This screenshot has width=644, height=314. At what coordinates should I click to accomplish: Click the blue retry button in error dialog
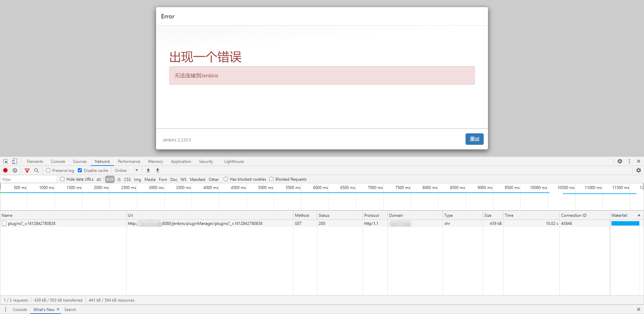click(474, 139)
